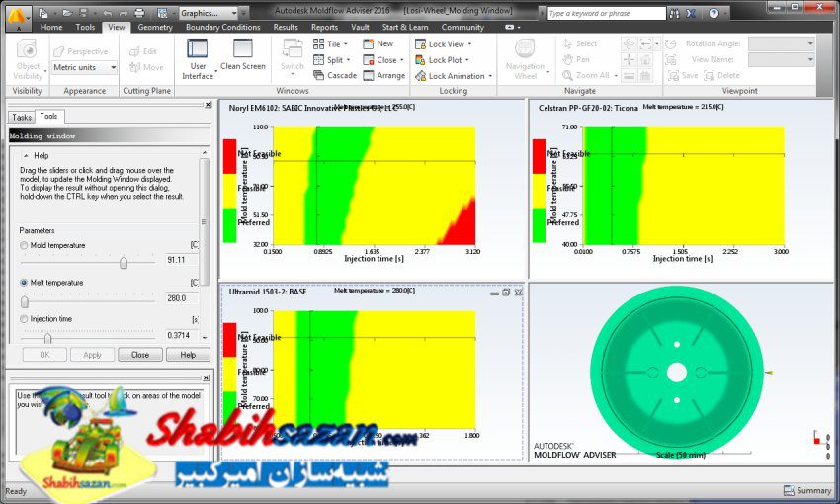
Task: Click the Close window ribbon icon
Action: coord(368,60)
